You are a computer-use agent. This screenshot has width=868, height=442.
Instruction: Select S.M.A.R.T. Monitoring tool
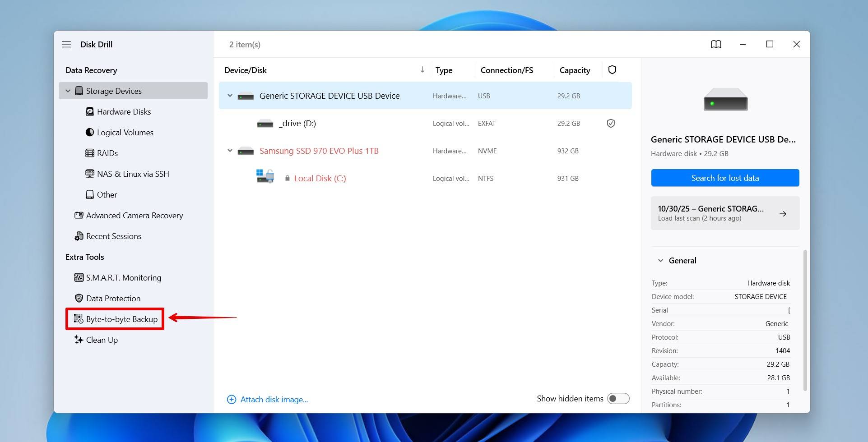coord(123,277)
